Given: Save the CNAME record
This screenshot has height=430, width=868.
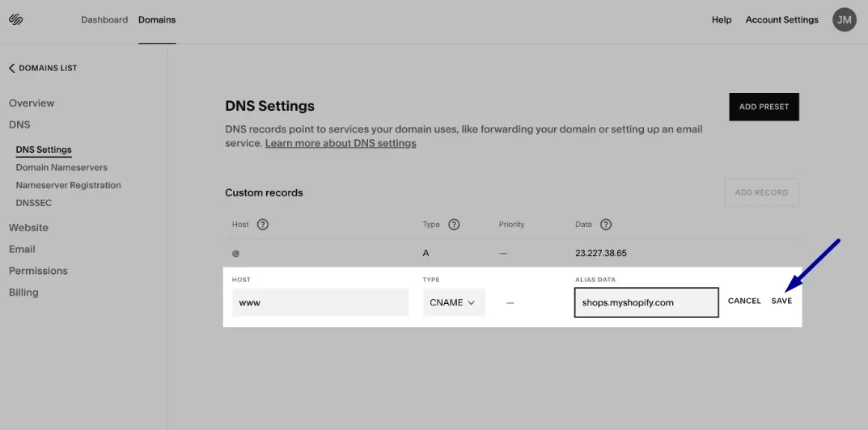Looking at the screenshot, I should pyautogui.click(x=781, y=301).
